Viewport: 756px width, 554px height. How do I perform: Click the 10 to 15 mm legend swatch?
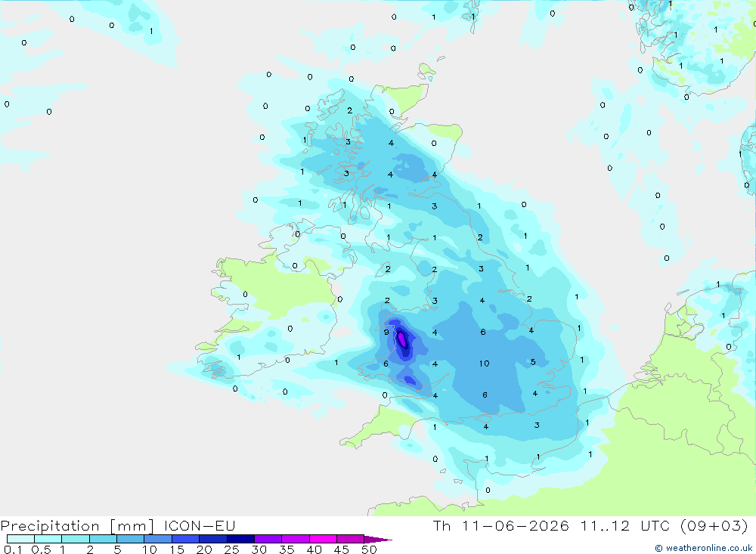coord(158,539)
